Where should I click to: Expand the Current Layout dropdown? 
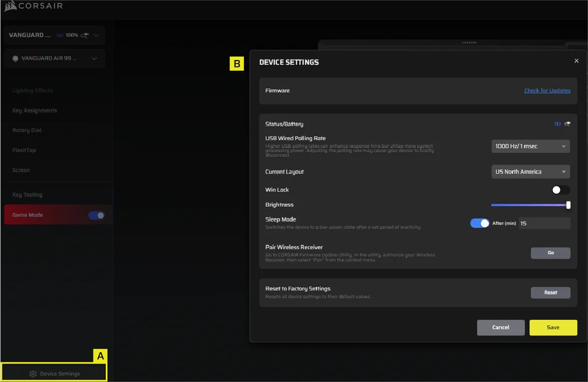pyautogui.click(x=530, y=172)
